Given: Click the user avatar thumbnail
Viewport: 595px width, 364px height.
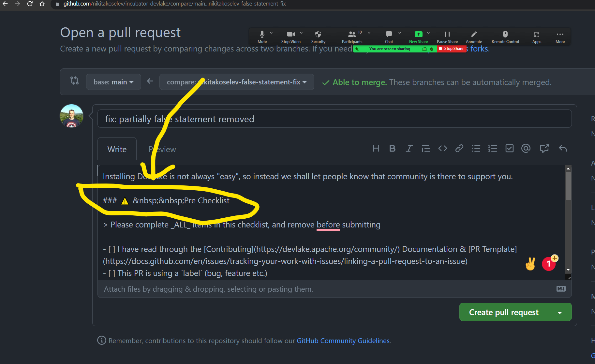Looking at the screenshot, I should [x=72, y=116].
